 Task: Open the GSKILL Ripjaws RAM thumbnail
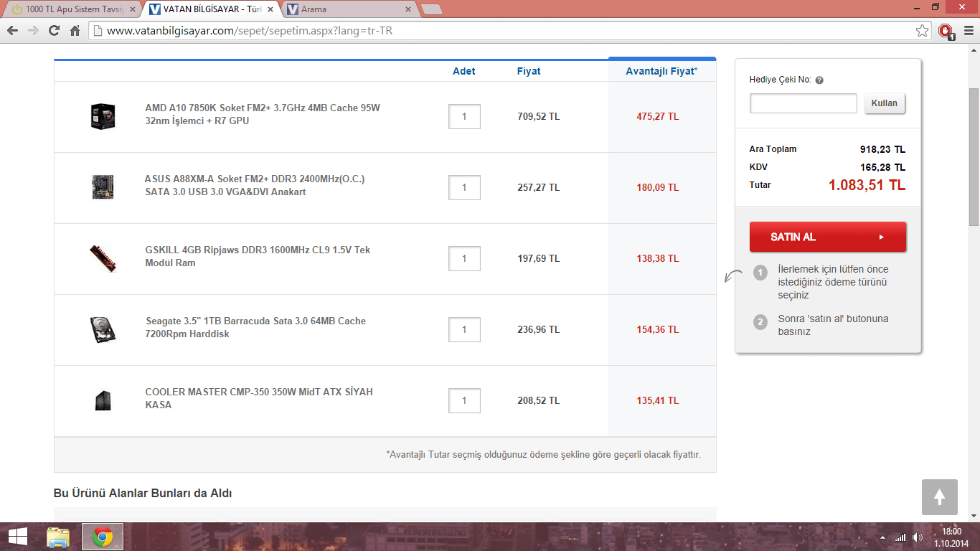click(103, 258)
